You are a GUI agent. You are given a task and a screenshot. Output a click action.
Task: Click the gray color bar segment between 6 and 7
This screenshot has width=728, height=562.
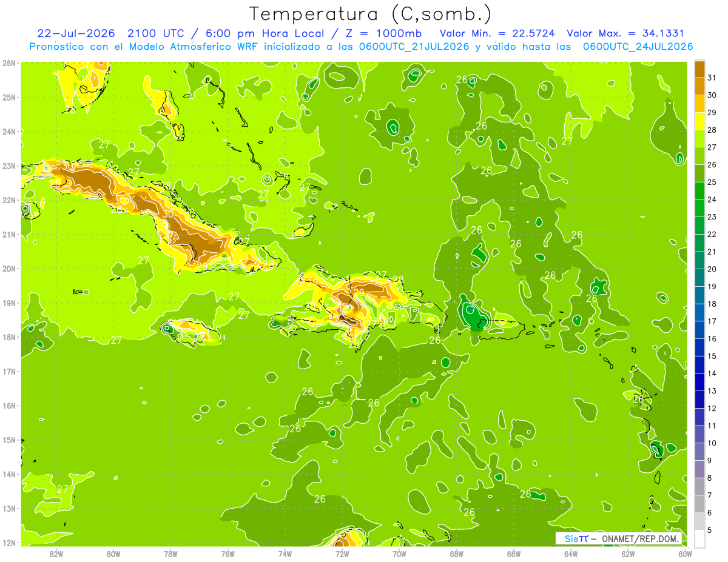coord(699,504)
